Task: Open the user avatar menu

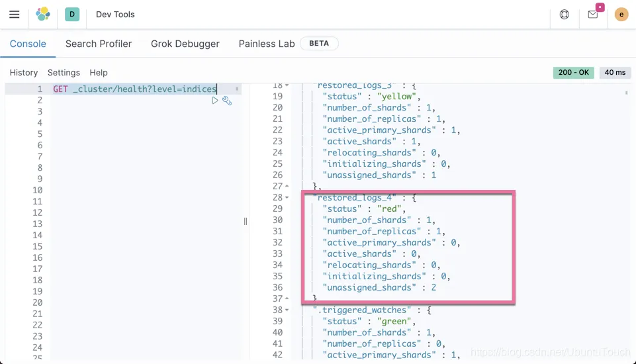Action: [621, 15]
